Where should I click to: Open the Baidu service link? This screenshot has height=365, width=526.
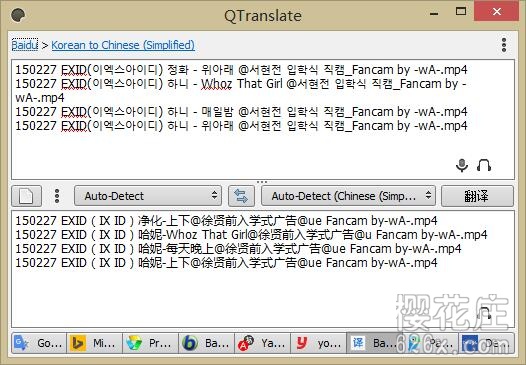point(25,45)
